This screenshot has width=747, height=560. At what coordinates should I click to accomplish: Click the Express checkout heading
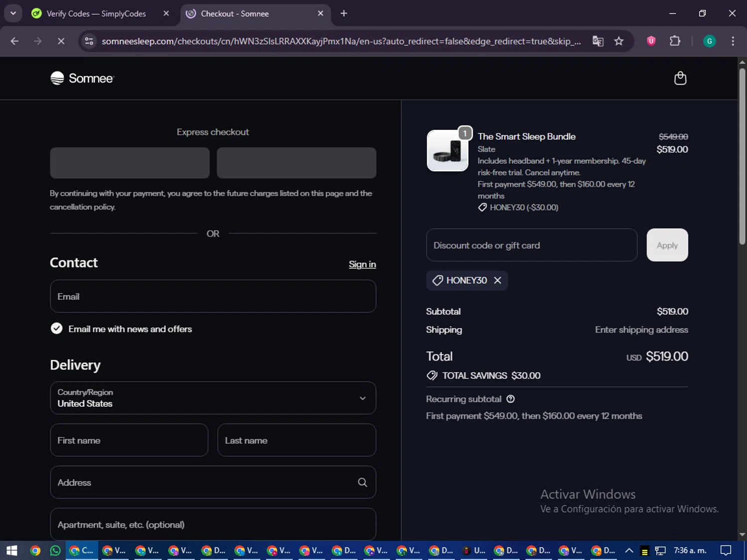pyautogui.click(x=213, y=132)
